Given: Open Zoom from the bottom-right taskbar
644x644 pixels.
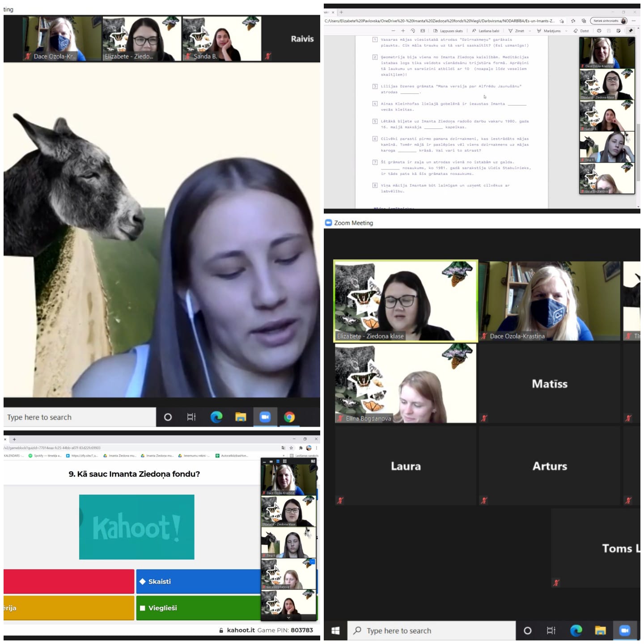Looking at the screenshot, I should click(624, 630).
